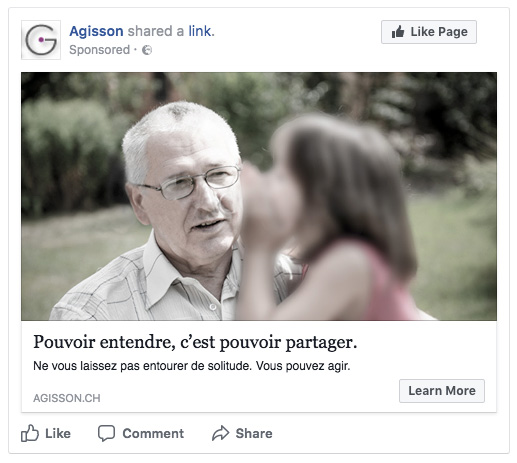517x463 pixels.
Task: Click the speech bubble Comment icon
Action: coord(106,433)
